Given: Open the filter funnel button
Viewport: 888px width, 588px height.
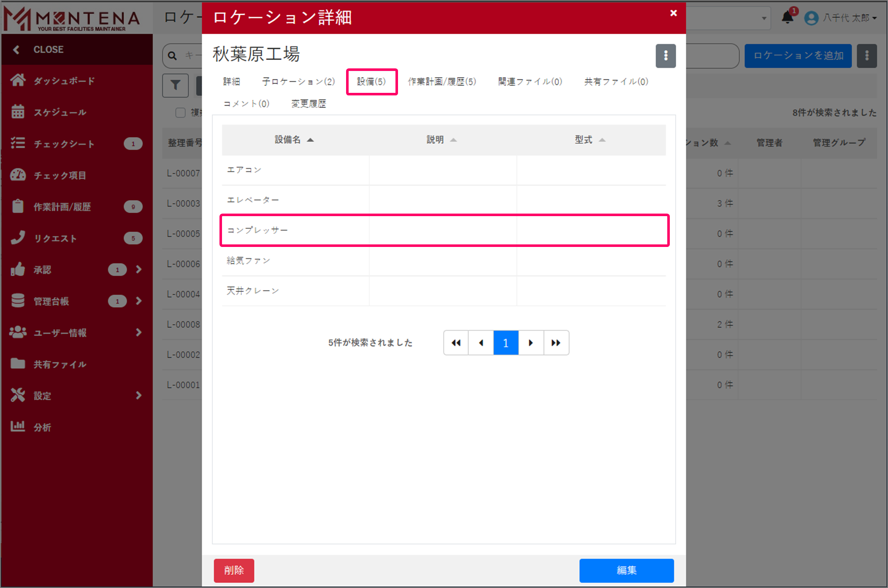Looking at the screenshot, I should click(175, 85).
